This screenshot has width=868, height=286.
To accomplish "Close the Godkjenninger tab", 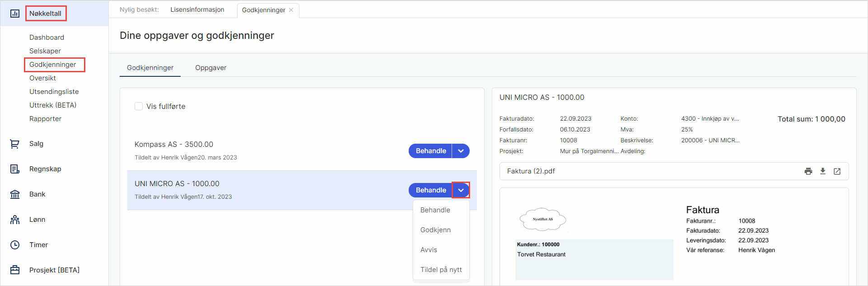I will coord(291,10).
